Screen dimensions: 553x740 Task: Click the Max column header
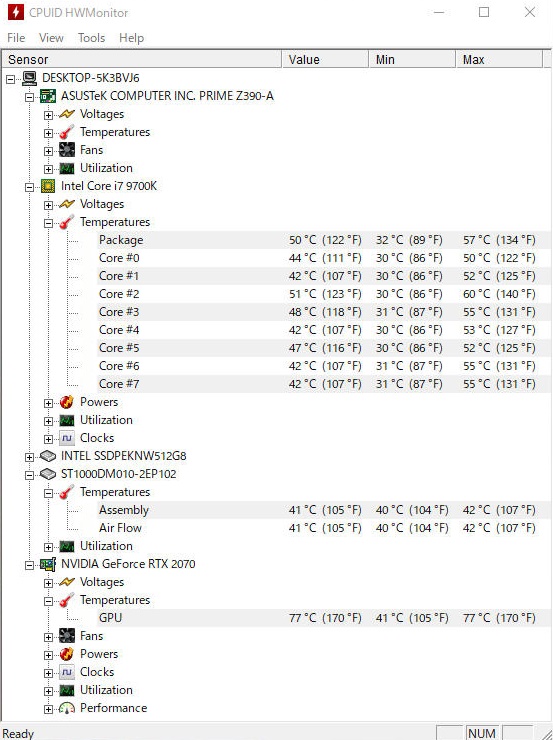point(499,59)
